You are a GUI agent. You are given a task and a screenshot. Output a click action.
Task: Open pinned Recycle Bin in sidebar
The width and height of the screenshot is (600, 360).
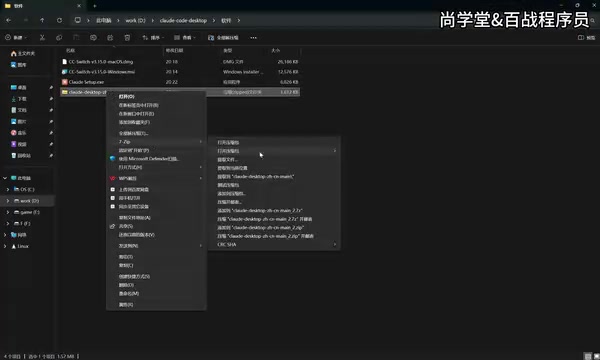coord(21,156)
